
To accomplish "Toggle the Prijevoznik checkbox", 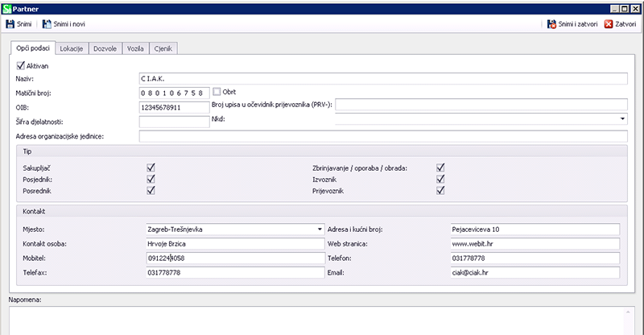I will click(x=440, y=190).
